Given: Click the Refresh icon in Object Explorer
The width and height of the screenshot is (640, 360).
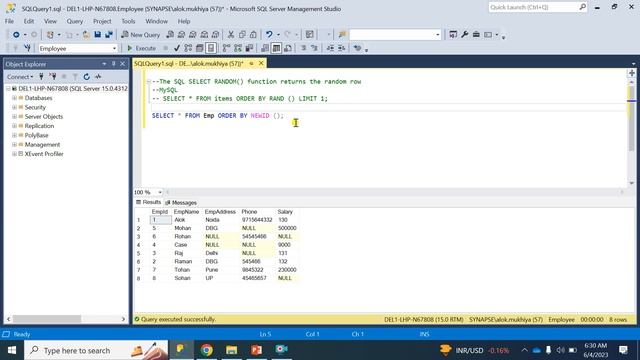Looking at the screenshot, I should [87, 77].
